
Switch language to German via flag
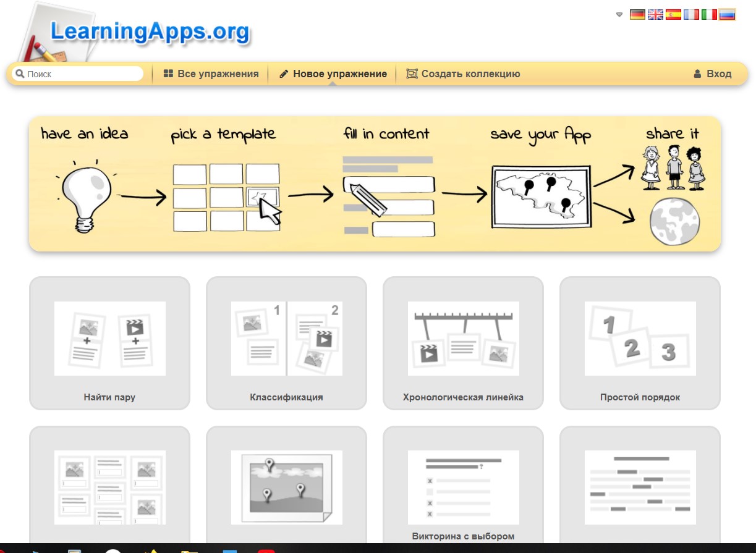pos(637,15)
